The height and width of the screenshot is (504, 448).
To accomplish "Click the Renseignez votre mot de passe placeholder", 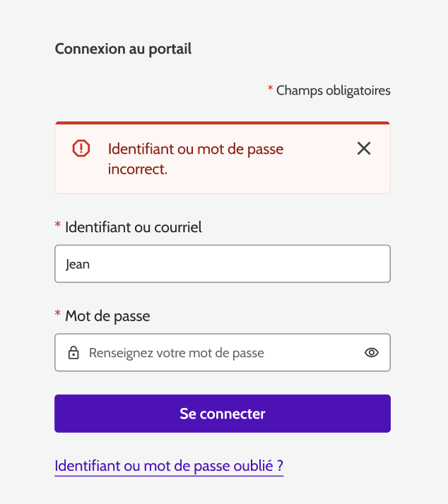I will [x=176, y=352].
